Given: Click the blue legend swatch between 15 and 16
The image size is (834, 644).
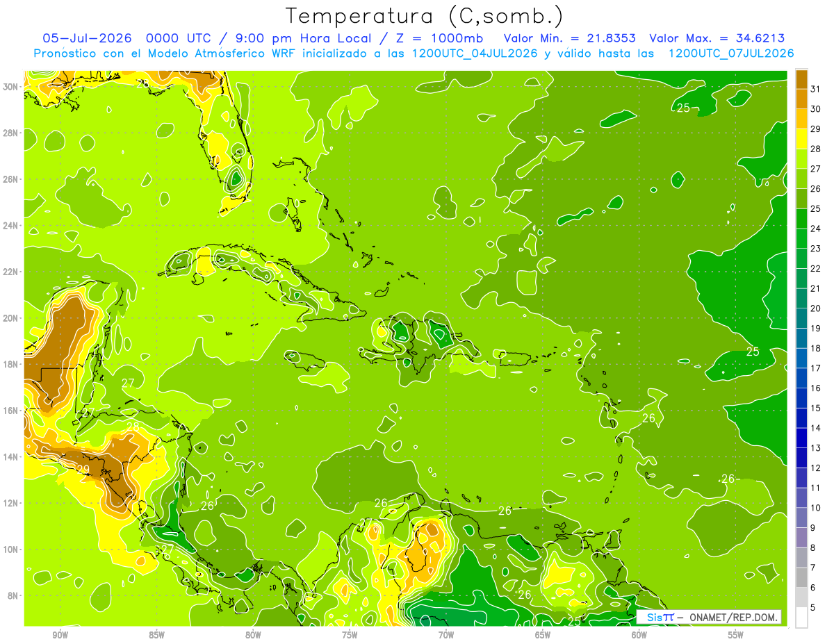Looking at the screenshot, I should click(x=801, y=398).
